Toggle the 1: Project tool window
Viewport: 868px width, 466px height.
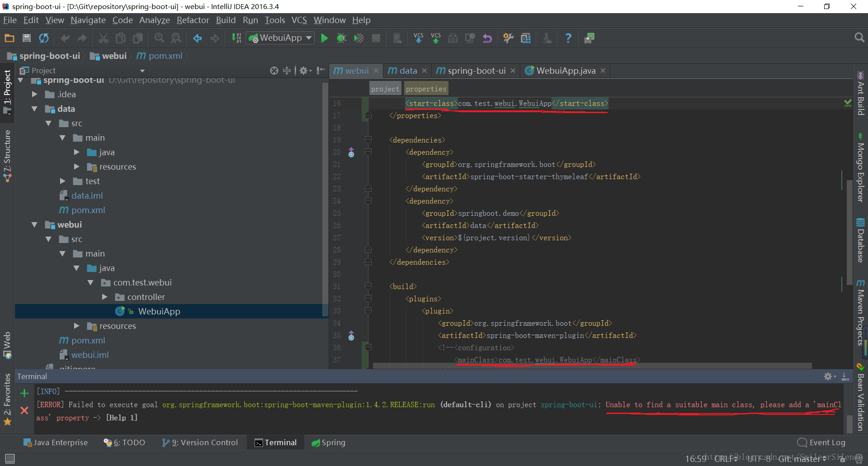[x=7, y=92]
